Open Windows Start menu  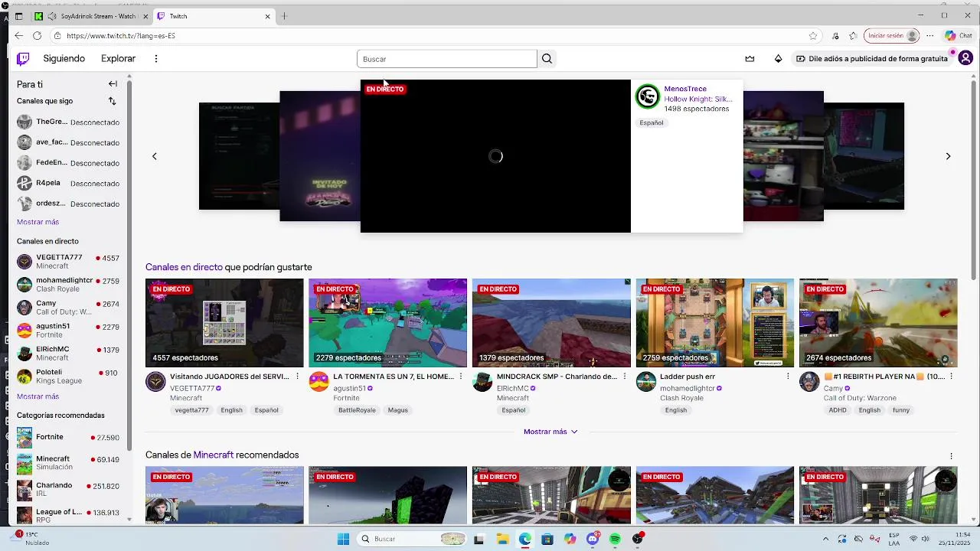(343, 539)
